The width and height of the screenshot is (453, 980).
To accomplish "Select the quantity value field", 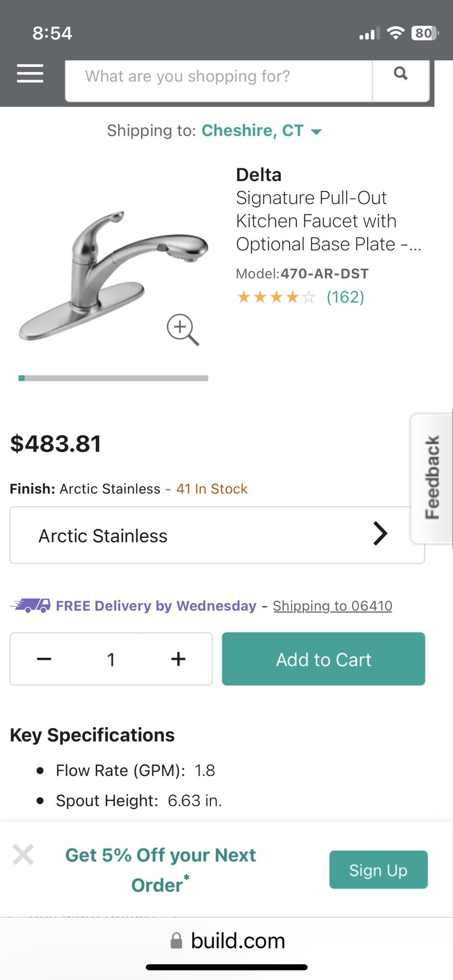I will click(x=111, y=659).
